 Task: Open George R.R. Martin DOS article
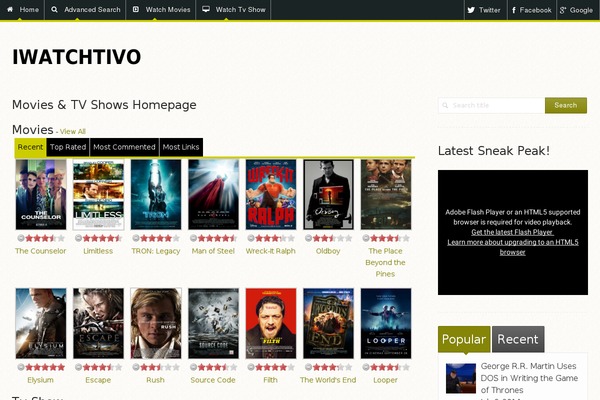point(529,378)
